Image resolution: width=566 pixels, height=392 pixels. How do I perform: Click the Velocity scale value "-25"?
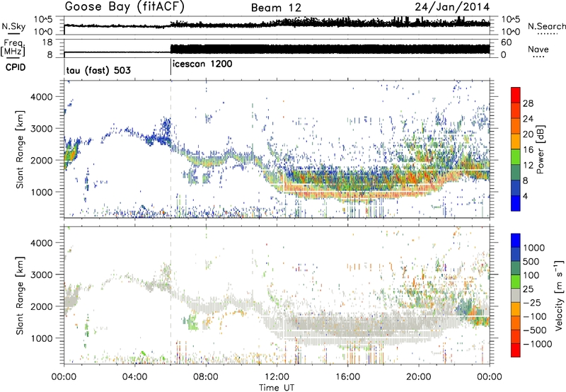pos(532,303)
